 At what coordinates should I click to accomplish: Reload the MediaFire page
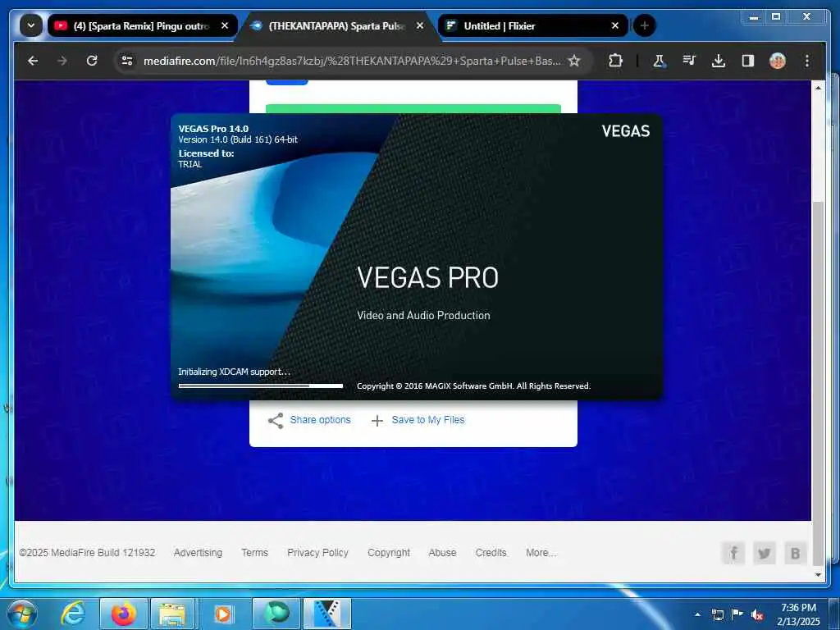[x=92, y=61]
